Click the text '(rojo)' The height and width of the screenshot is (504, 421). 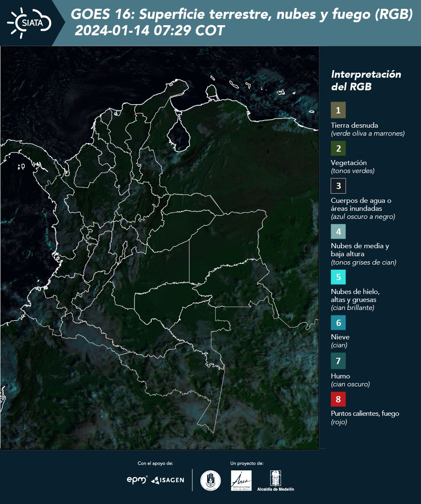point(339,422)
